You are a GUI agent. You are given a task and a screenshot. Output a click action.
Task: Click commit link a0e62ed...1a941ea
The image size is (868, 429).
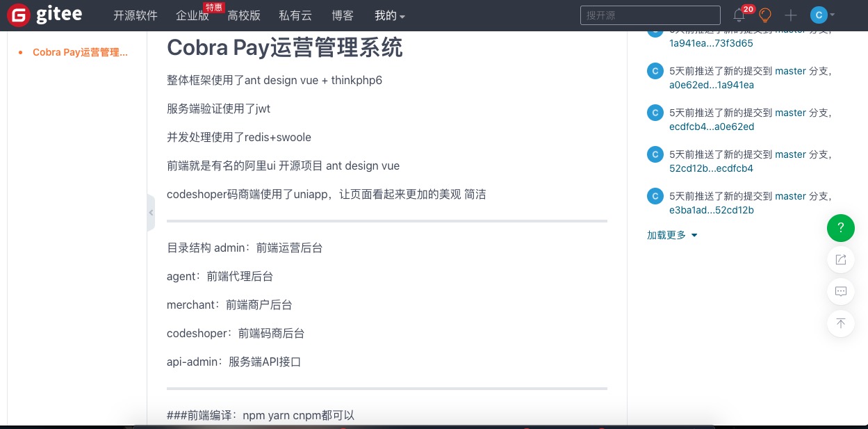tap(711, 85)
